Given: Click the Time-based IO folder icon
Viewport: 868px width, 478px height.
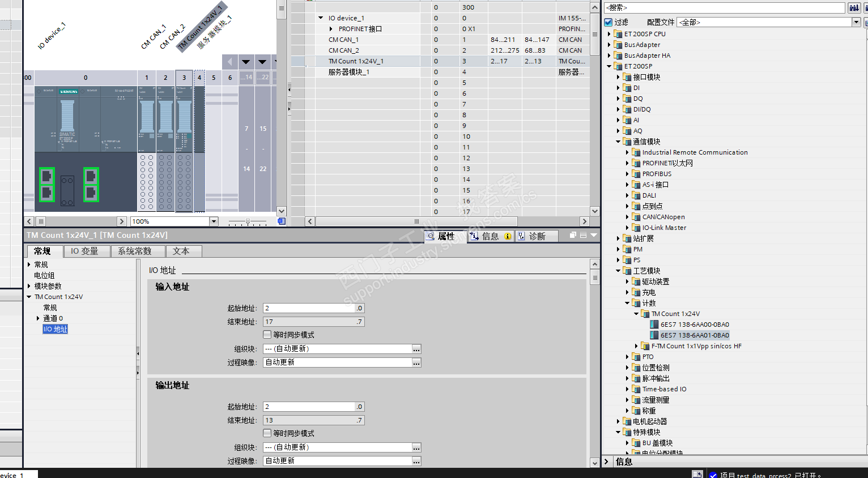Looking at the screenshot, I should tap(636, 389).
